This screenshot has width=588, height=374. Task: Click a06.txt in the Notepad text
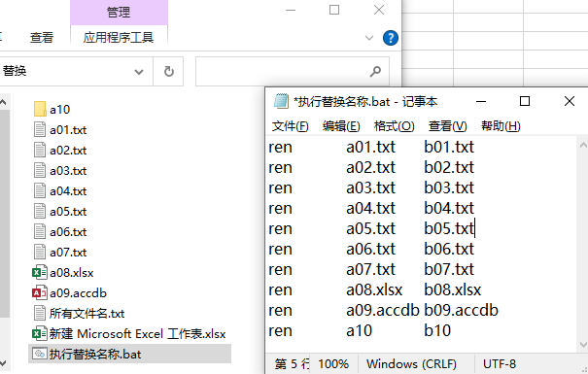[x=370, y=249]
